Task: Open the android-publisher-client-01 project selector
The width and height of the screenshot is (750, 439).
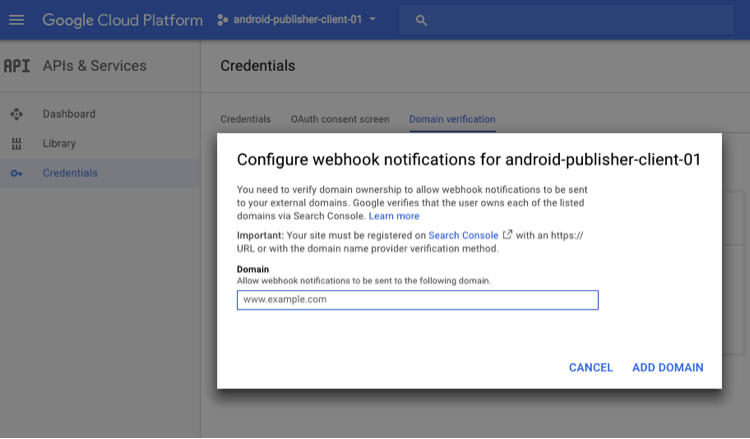Action: [297, 20]
